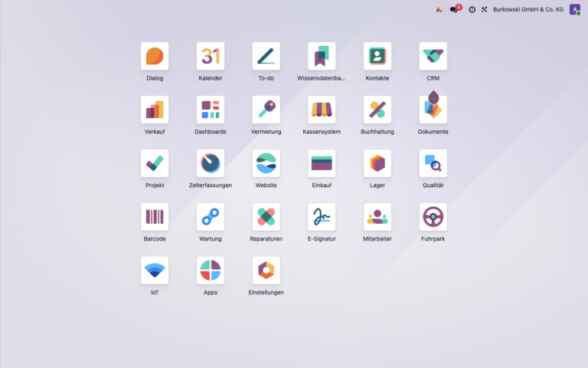This screenshot has width=588, height=368.
Task: Launch the Projekt app
Action: pos(155,163)
